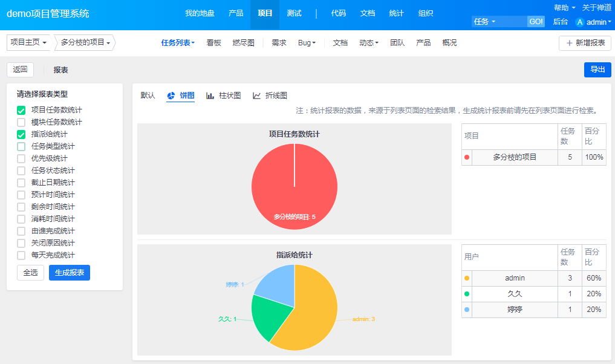
Task: Select the line chart (折线图) icon
Action: [x=256, y=96]
